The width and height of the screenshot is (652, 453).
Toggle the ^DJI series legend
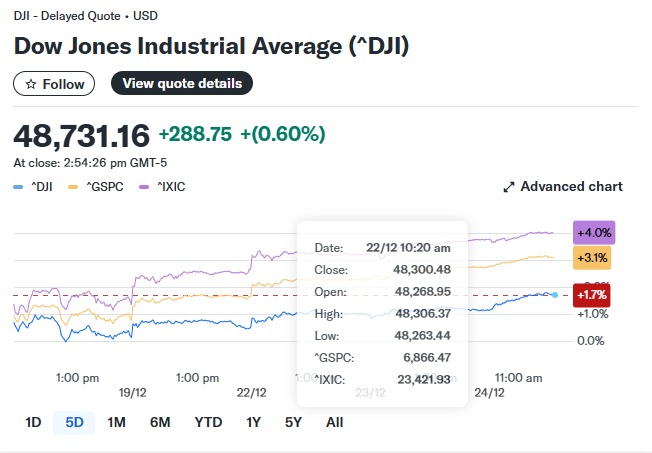[x=34, y=187]
